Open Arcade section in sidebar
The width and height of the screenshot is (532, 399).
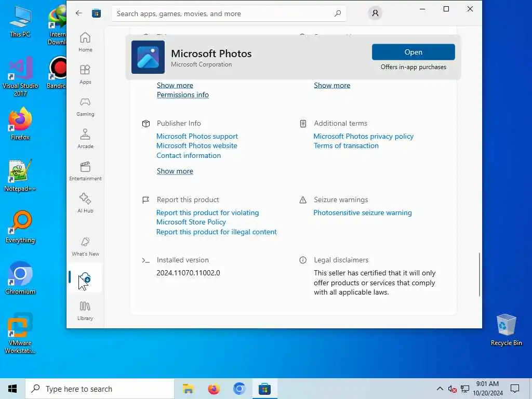point(85,139)
